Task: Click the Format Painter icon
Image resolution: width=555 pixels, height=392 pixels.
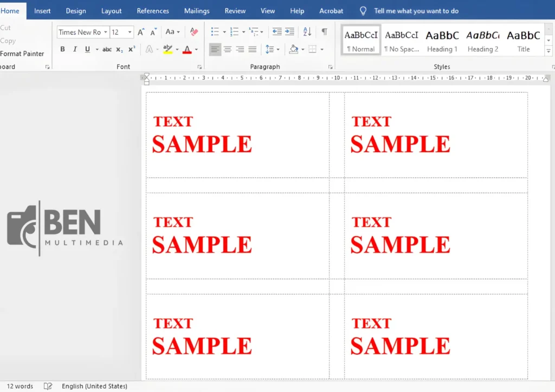Action: point(22,54)
